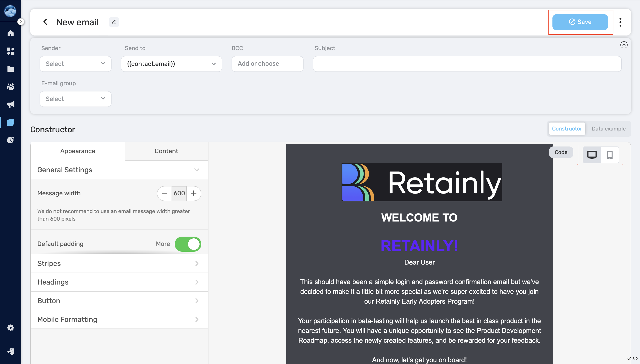Expand the sidebar with arrow toggle
This screenshot has width=640, height=364.
[21, 22]
